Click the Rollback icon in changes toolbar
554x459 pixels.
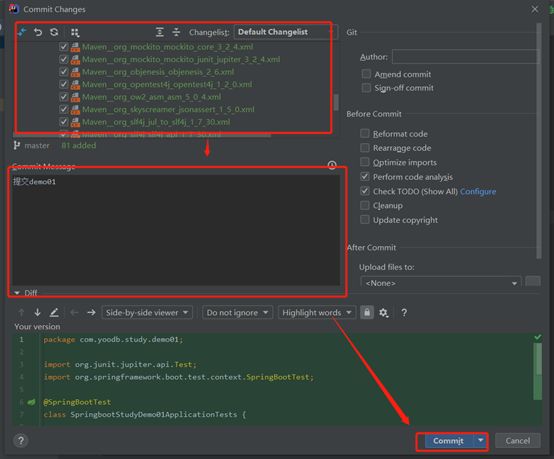[x=38, y=32]
